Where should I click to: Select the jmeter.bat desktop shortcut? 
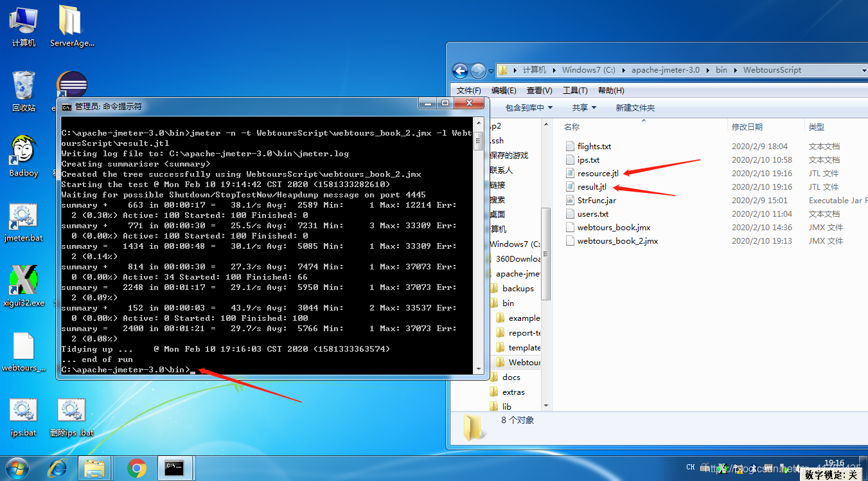click(x=24, y=222)
